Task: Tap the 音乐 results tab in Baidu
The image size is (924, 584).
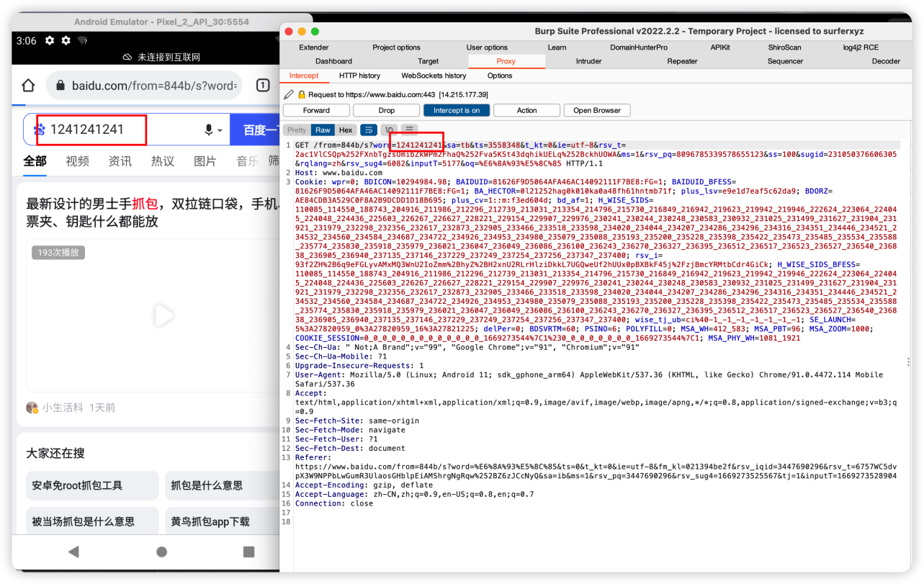Action: (248, 161)
